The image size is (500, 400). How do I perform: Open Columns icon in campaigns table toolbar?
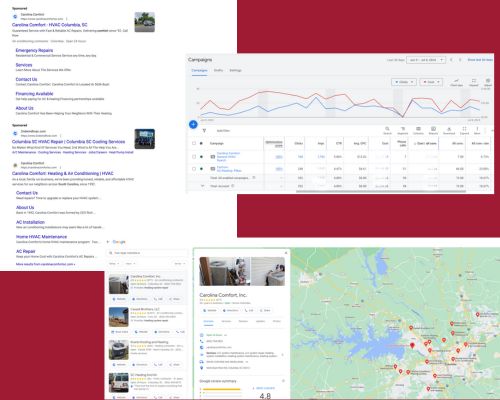(x=418, y=130)
